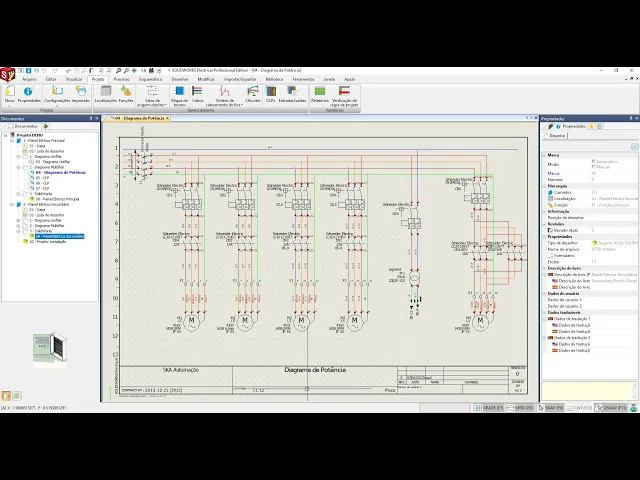
Task: Click Nome do arquivo value field
Action: [x=613, y=249]
